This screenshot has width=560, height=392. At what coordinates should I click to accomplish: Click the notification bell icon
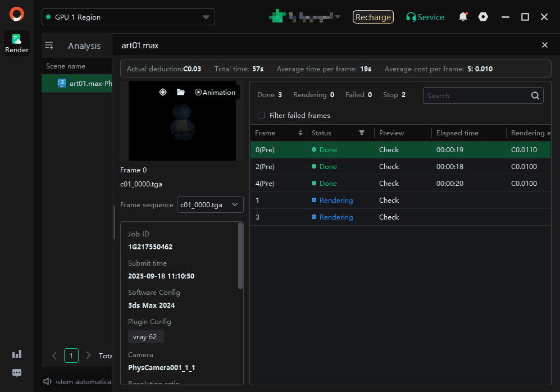tap(463, 17)
